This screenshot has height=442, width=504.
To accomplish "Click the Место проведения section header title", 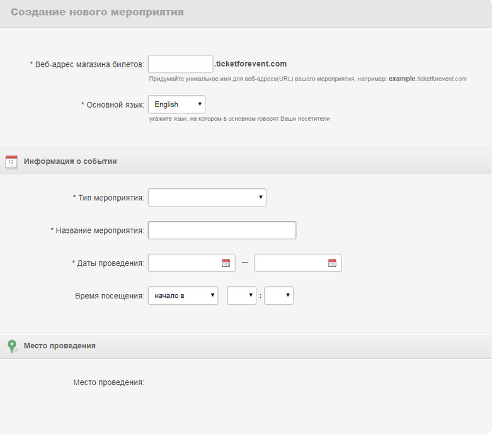I will [60, 346].
